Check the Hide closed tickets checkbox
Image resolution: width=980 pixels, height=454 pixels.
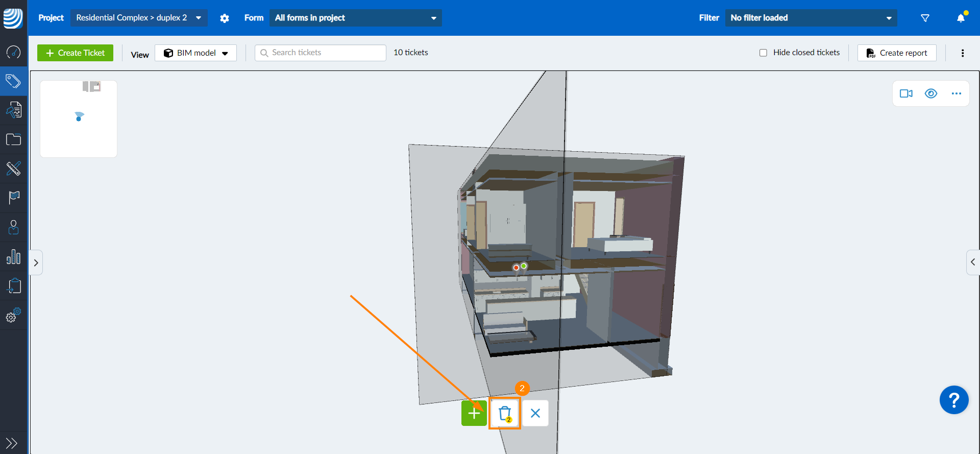click(763, 53)
